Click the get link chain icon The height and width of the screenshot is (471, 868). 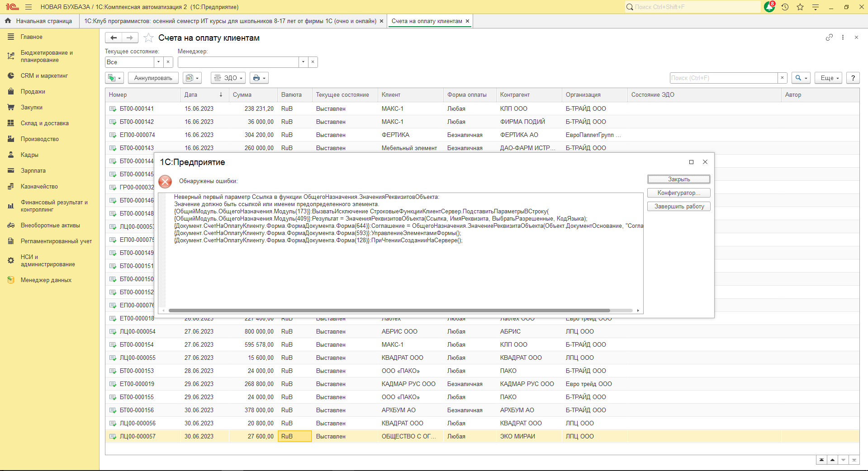tap(829, 38)
